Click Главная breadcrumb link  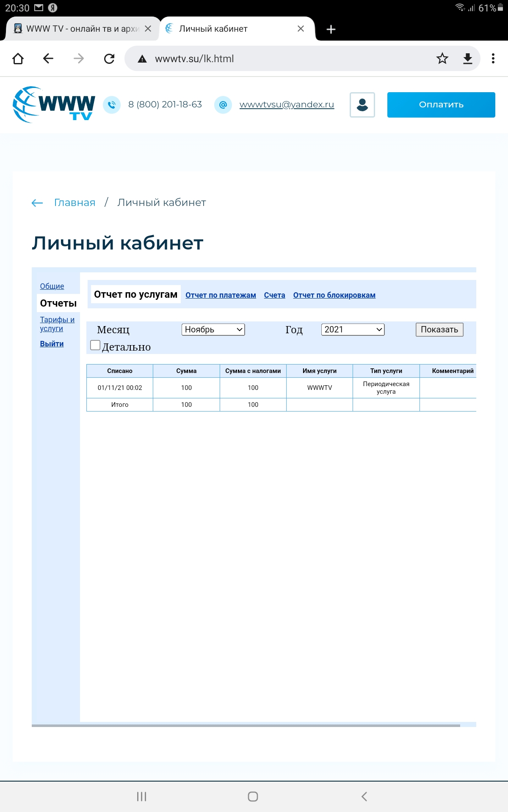tap(75, 203)
